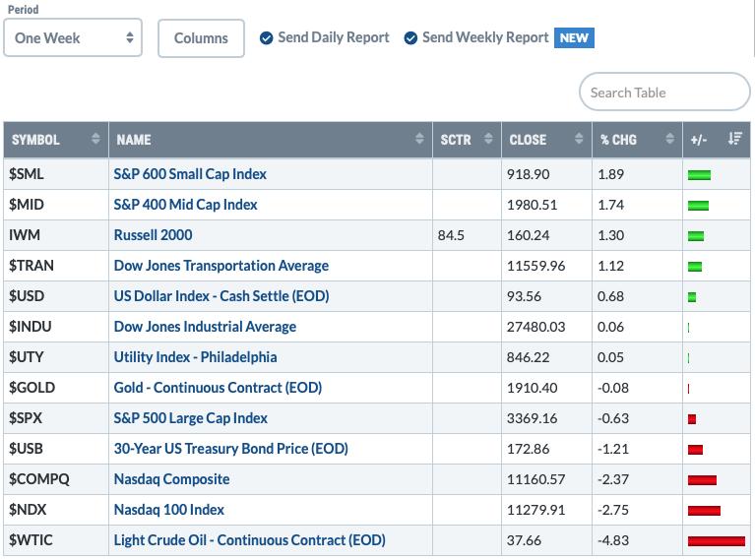Open Dow Jones Transportation Average link
This screenshot has width=755, height=560.
pyautogui.click(x=221, y=266)
